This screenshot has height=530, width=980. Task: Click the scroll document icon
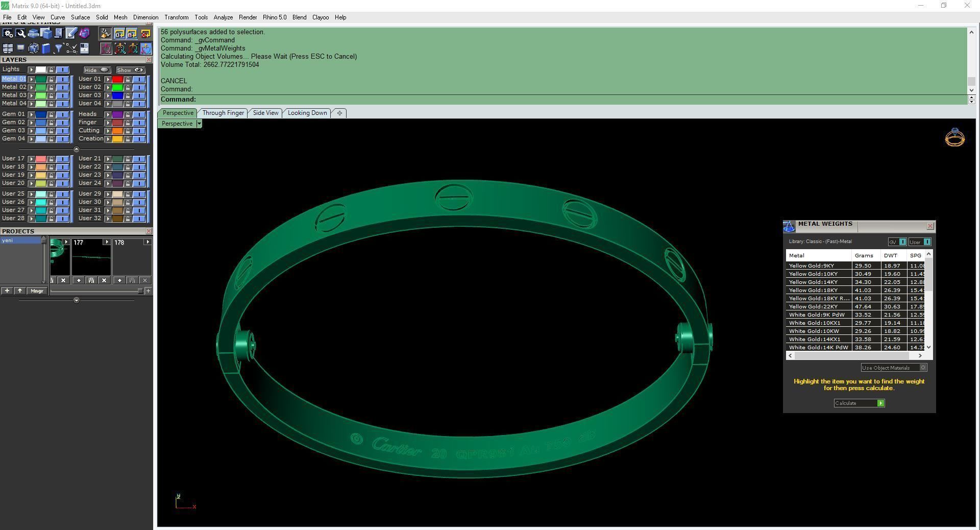coord(59,33)
